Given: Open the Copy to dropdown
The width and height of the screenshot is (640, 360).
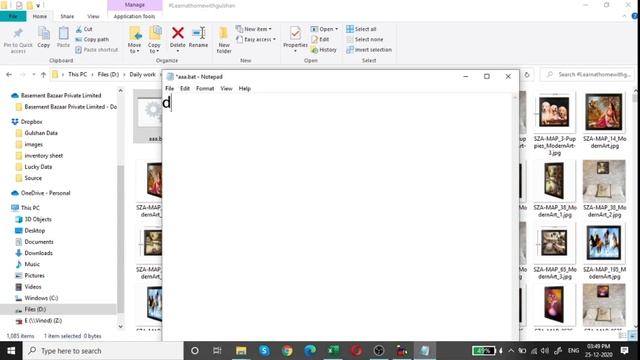Looking at the screenshot, I should (x=154, y=40).
